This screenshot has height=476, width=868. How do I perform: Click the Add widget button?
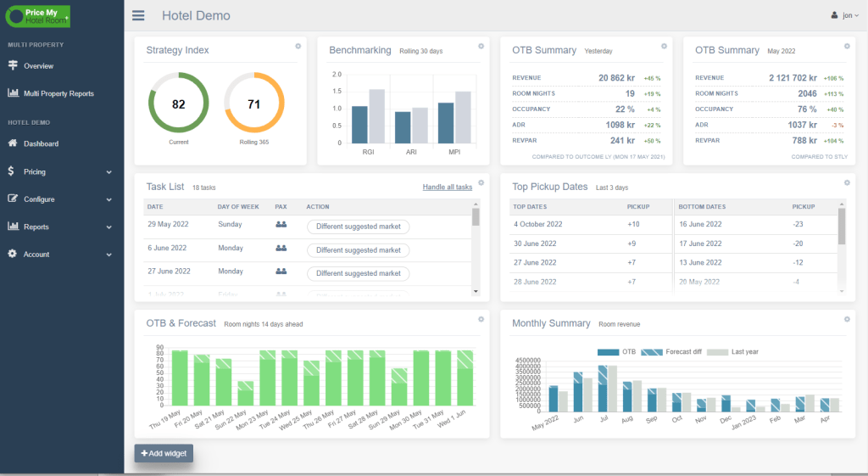[x=164, y=454]
